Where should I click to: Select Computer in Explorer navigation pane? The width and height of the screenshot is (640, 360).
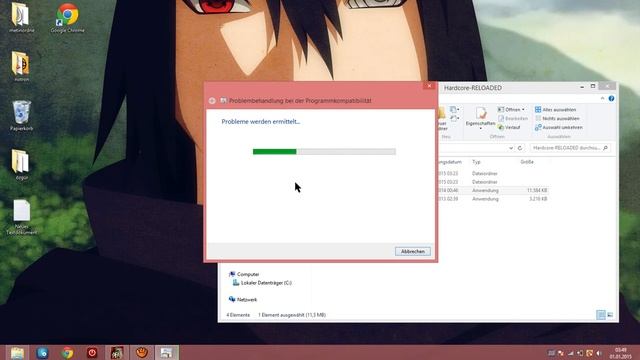[244, 274]
